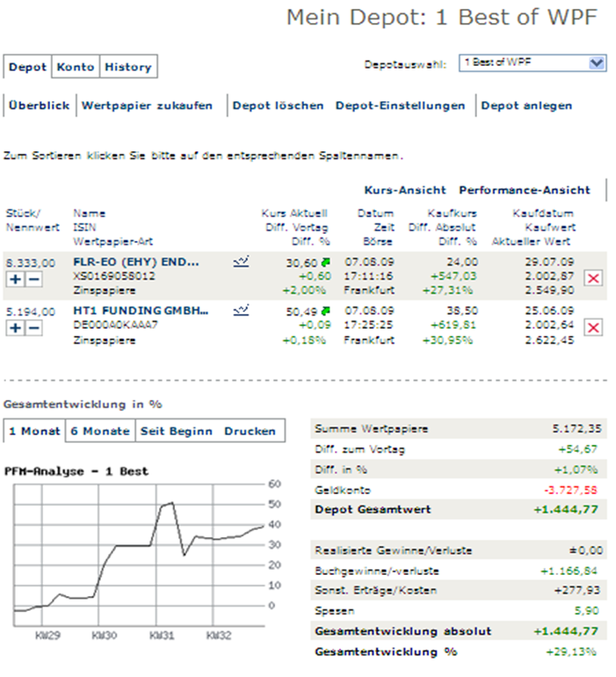Select the 6 Monate chart period

tap(100, 431)
